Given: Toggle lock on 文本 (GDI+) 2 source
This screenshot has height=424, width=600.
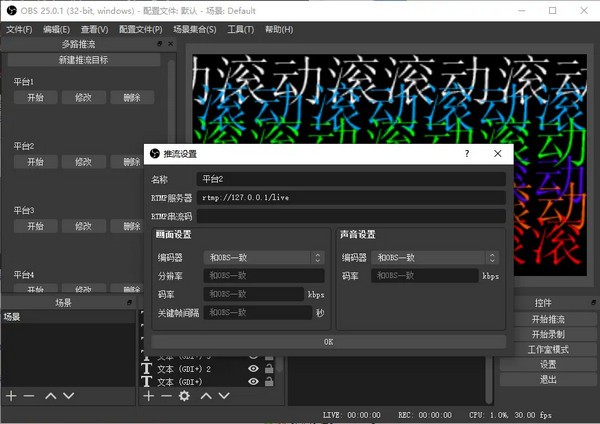Looking at the screenshot, I should tap(268, 368).
